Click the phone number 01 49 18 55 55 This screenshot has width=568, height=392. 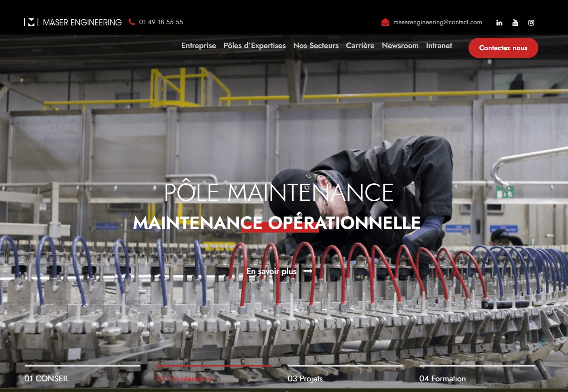pyautogui.click(x=161, y=22)
